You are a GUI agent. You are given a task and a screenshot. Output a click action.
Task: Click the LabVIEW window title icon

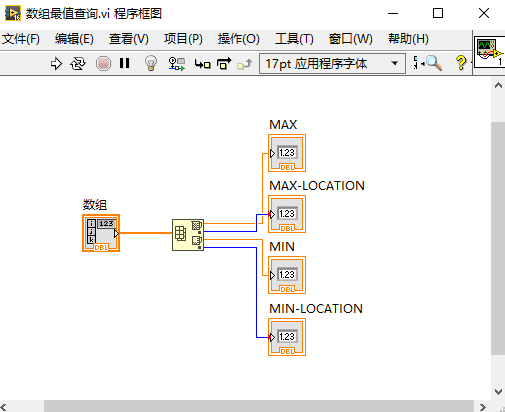13,13
